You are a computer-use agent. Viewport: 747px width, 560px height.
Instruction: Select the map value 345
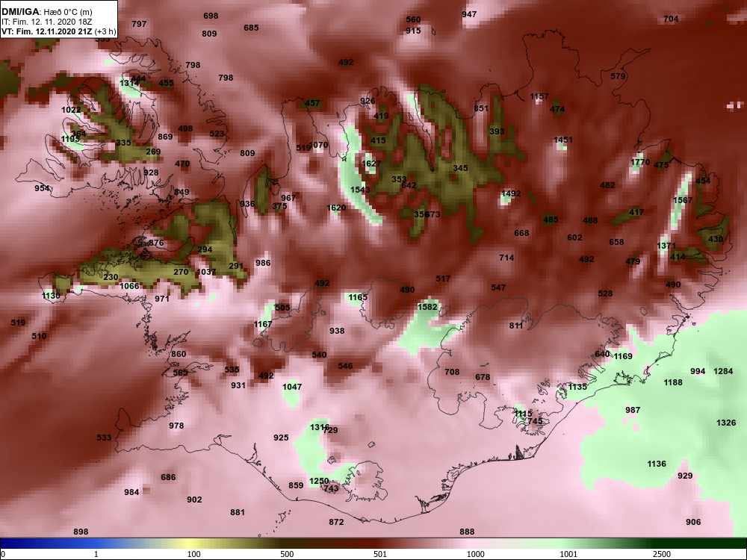(x=460, y=168)
